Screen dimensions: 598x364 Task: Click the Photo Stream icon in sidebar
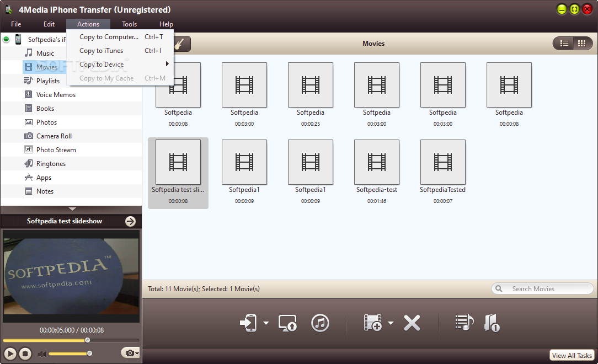29,150
